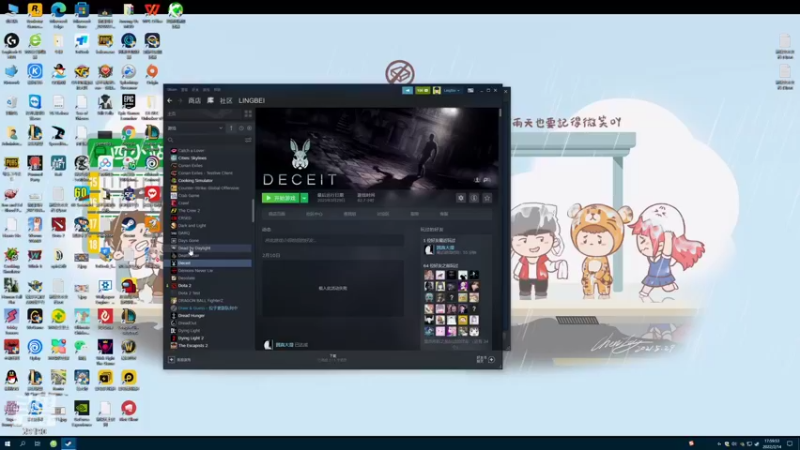The height and width of the screenshot is (450, 800).
Task: Open Deceit game settings gear
Action: tap(461, 198)
